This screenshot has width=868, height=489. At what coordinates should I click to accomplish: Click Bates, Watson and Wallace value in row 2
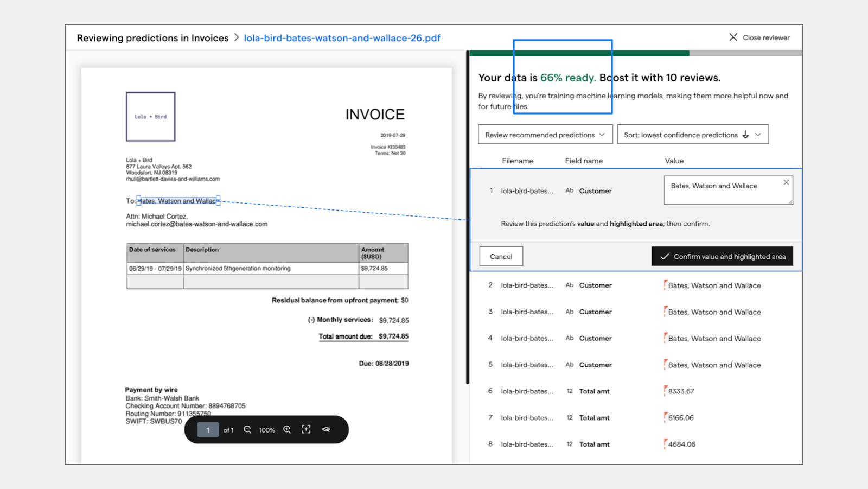click(x=714, y=285)
